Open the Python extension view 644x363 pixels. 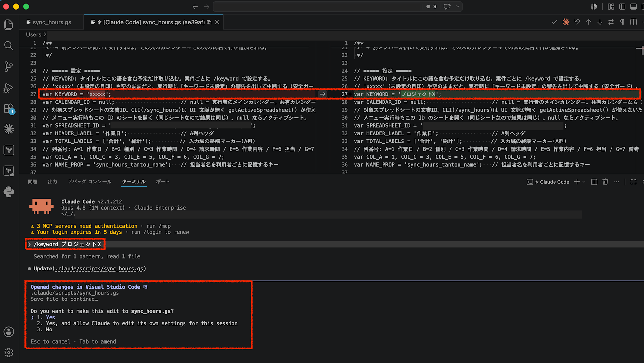(x=9, y=192)
